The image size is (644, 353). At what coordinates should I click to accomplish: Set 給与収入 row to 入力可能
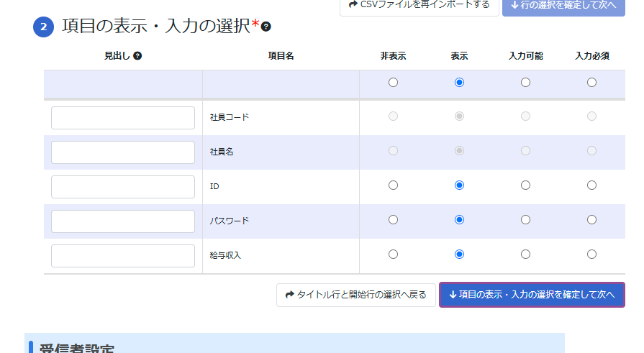click(x=525, y=254)
